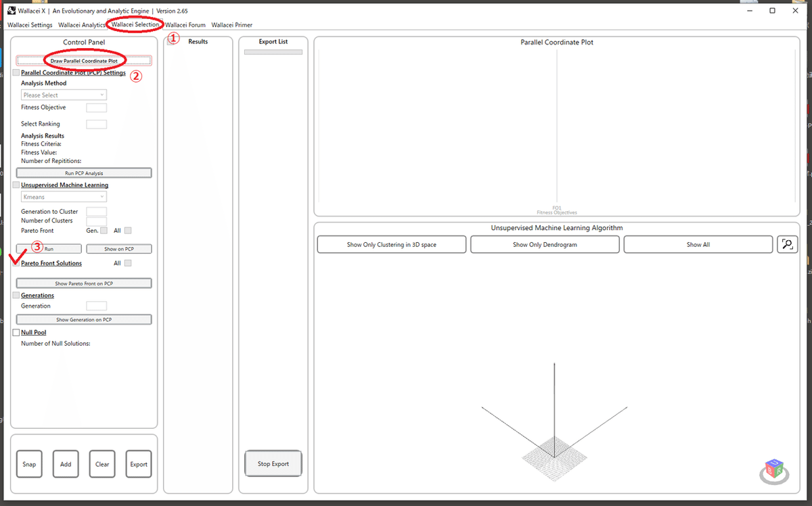Click the Show Only Dendrogram button
Image resolution: width=812 pixels, height=506 pixels.
click(545, 244)
